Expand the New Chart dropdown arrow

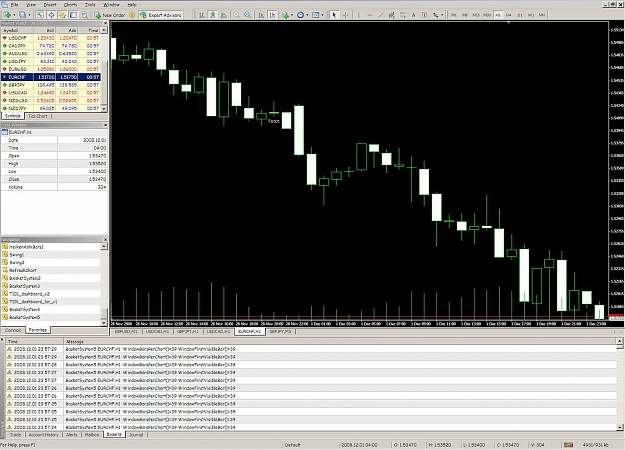14,15
